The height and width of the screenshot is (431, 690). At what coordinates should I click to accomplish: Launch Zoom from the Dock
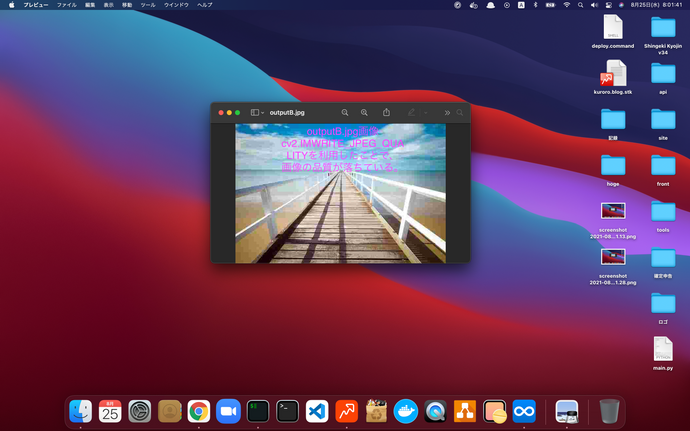click(x=228, y=411)
